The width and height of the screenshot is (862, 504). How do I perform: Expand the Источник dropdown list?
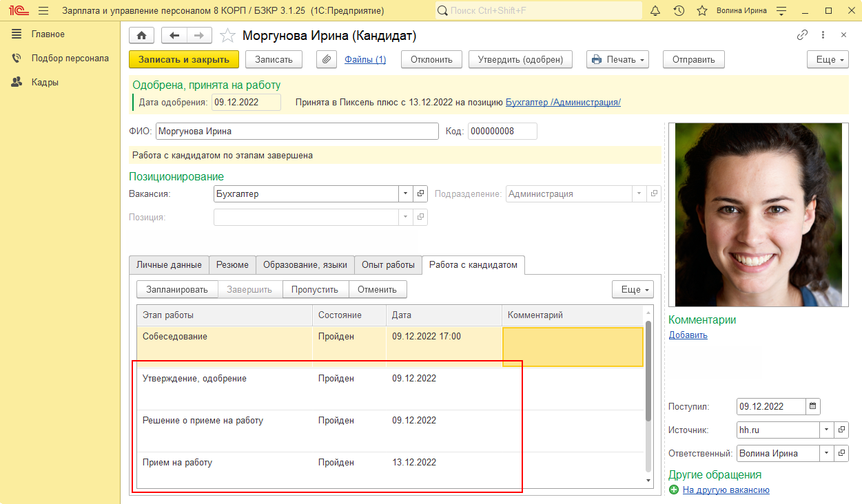(x=826, y=430)
